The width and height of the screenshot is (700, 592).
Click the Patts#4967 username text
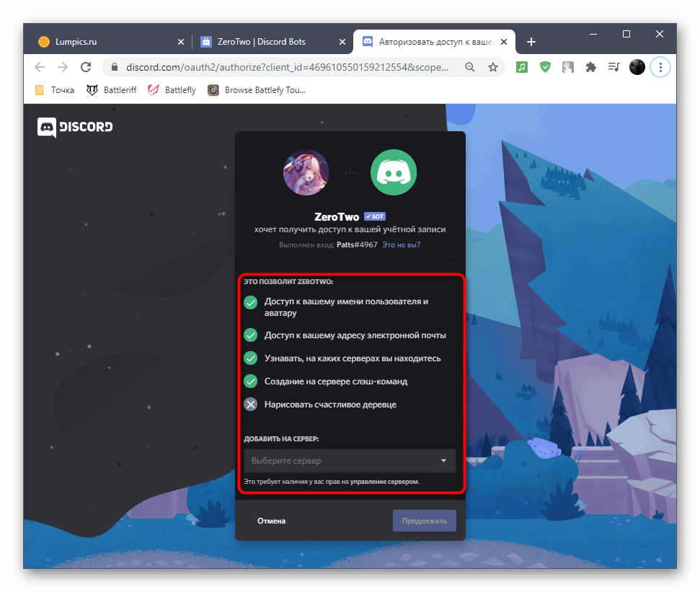[357, 245]
